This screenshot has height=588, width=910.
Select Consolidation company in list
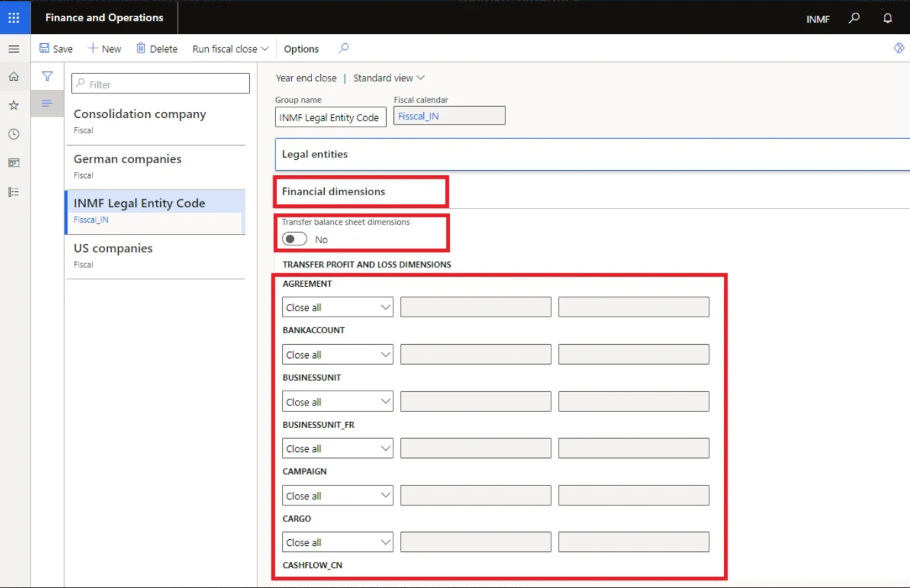tap(155, 121)
